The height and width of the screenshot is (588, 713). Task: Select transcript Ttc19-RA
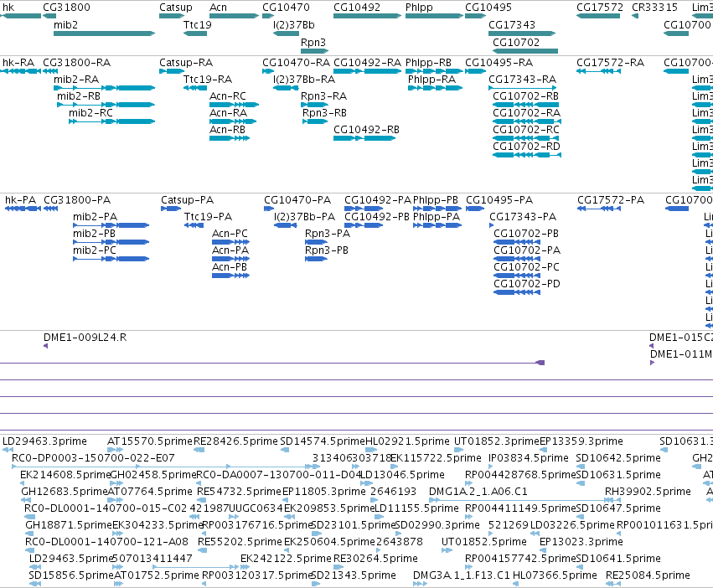coord(195,88)
